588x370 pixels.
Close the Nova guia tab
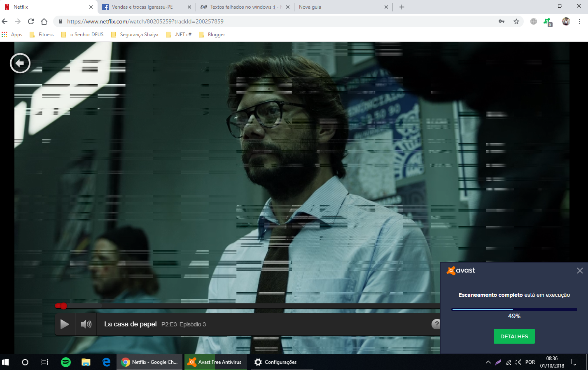click(x=386, y=7)
